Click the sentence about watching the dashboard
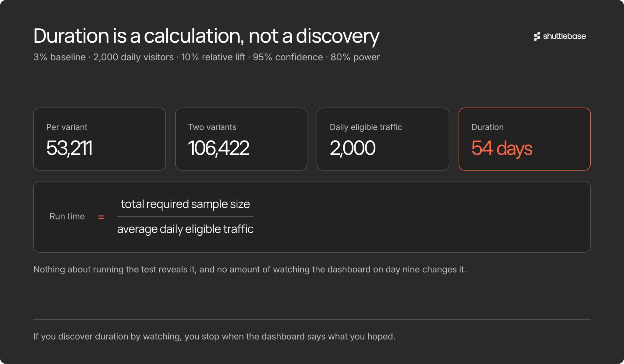The image size is (624, 364). (250, 270)
